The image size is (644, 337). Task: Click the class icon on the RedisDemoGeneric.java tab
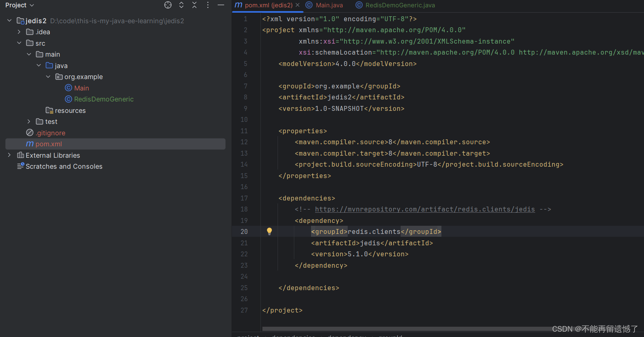click(359, 5)
